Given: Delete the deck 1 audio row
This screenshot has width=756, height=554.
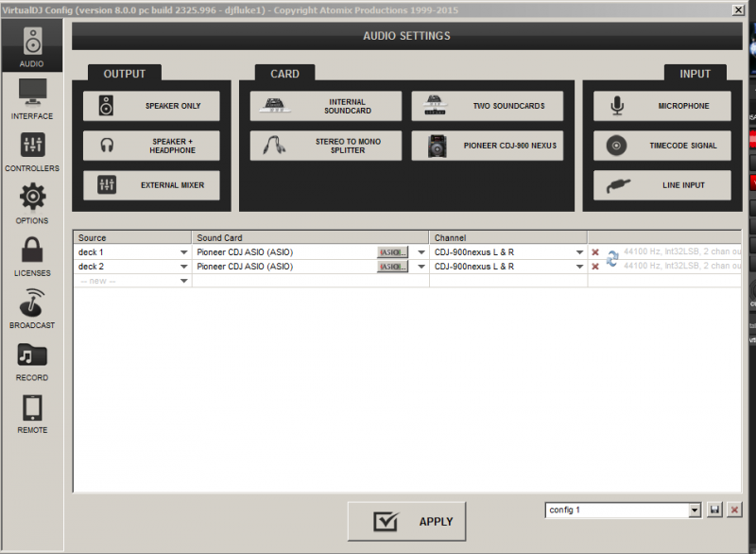Looking at the screenshot, I should tap(595, 252).
